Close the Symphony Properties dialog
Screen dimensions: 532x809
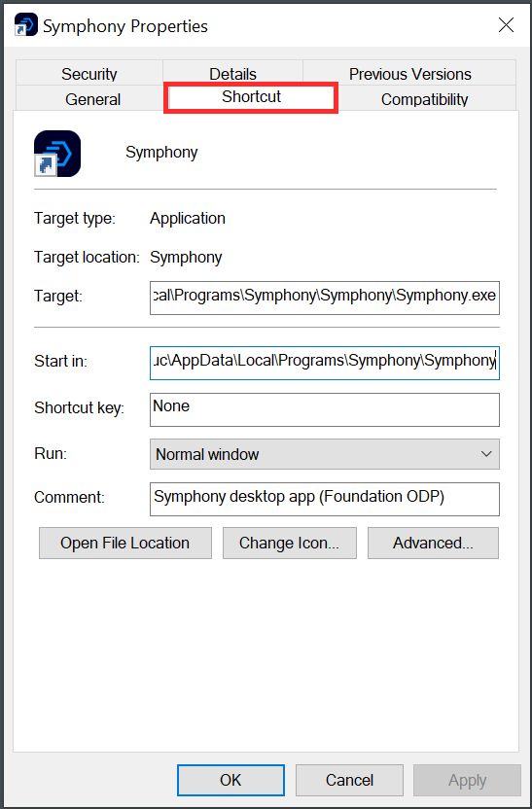(x=506, y=24)
